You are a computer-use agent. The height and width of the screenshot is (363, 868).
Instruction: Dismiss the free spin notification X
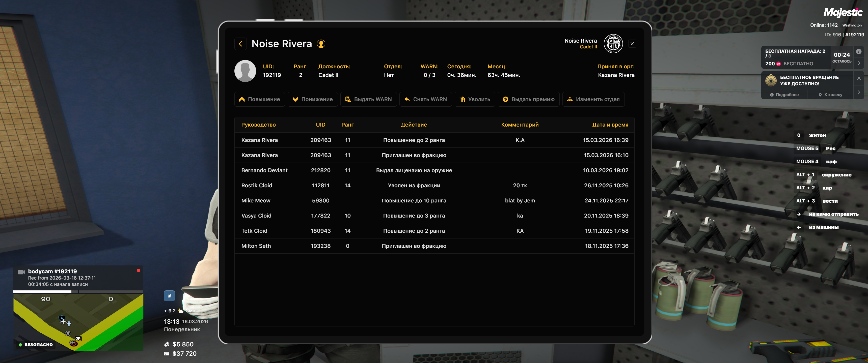click(x=859, y=78)
